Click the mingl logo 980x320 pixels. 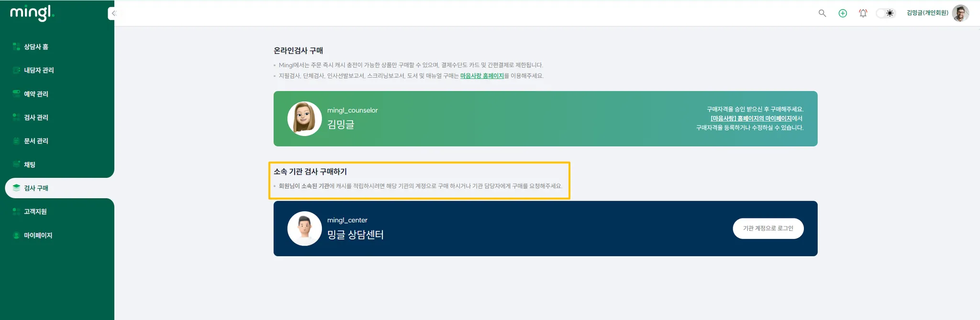pos(32,13)
